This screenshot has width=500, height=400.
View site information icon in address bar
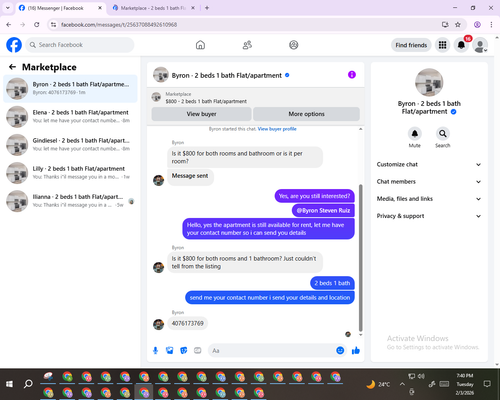click(53, 25)
